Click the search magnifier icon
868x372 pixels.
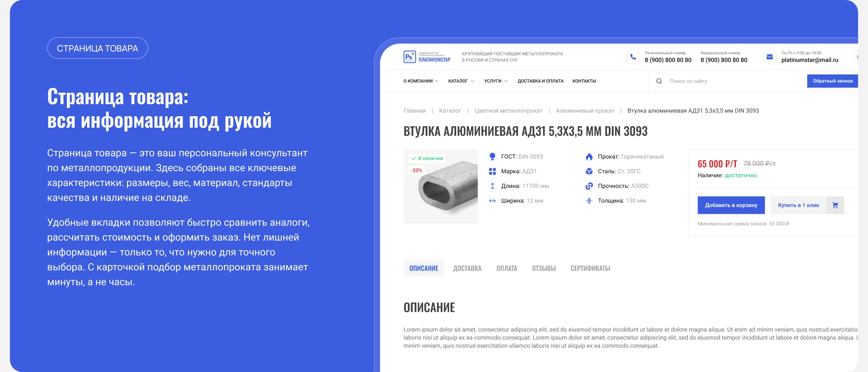point(659,81)
